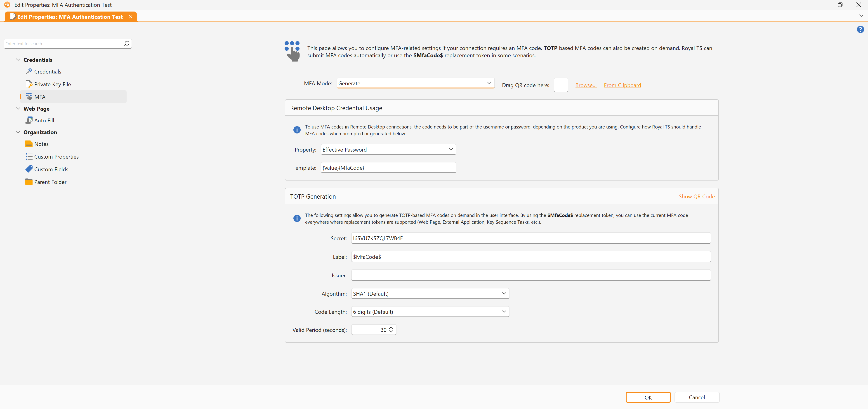Click the Credentials key icon in sidebar
Viewport: 868px width, 409px height.
(29, 71)
